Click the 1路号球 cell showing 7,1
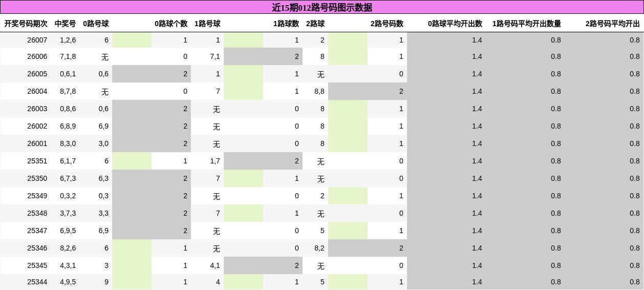 214,56
